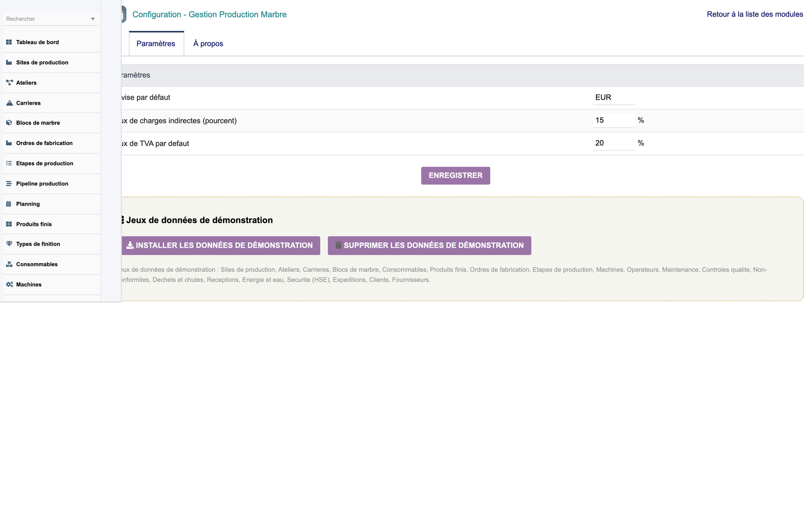The height and width of the screenshot is (507, 812).
Task: Click the Types de finition gem icon
Action: pos(9,244)
